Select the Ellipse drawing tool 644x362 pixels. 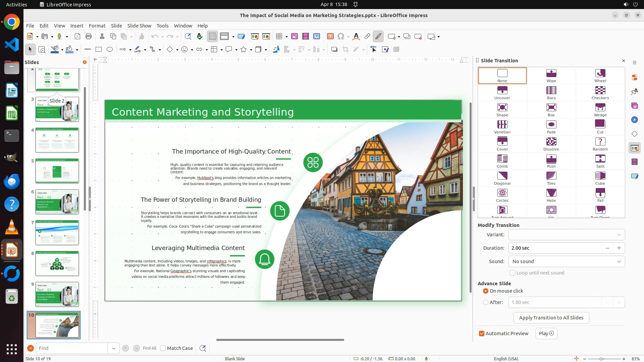110,50
